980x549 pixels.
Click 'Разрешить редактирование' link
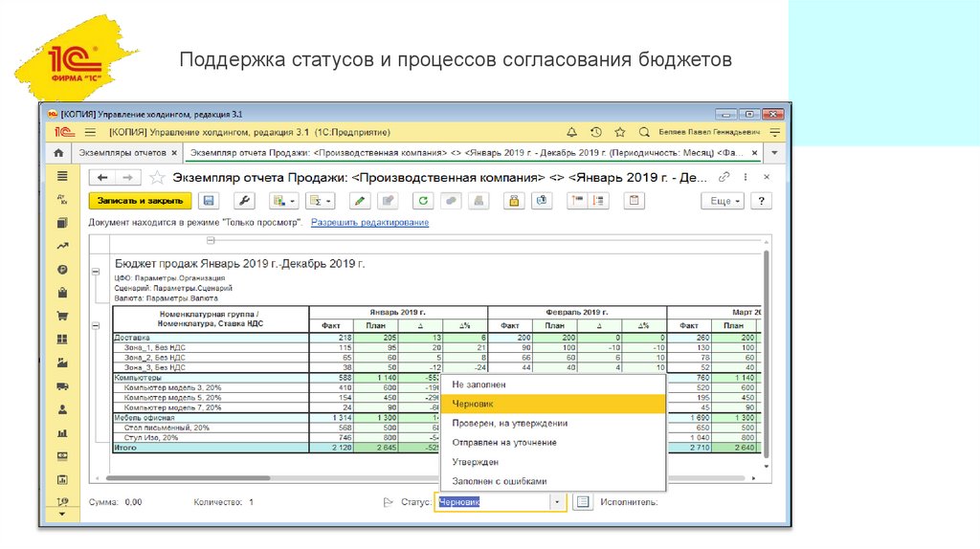click(x=369, y=223)
